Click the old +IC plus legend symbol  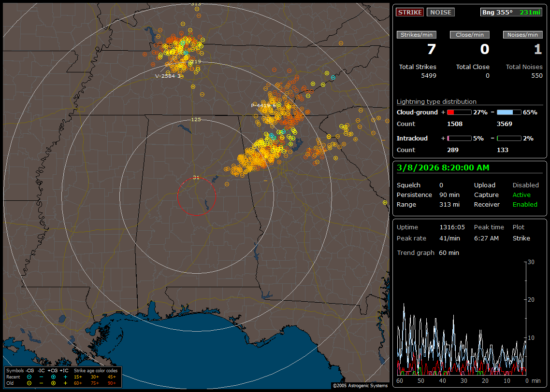point(65,383)
